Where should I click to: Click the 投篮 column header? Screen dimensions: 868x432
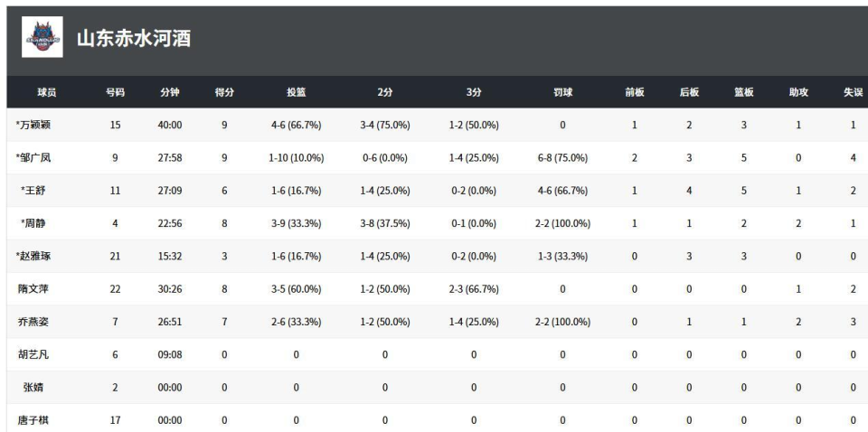pos(296,92)
